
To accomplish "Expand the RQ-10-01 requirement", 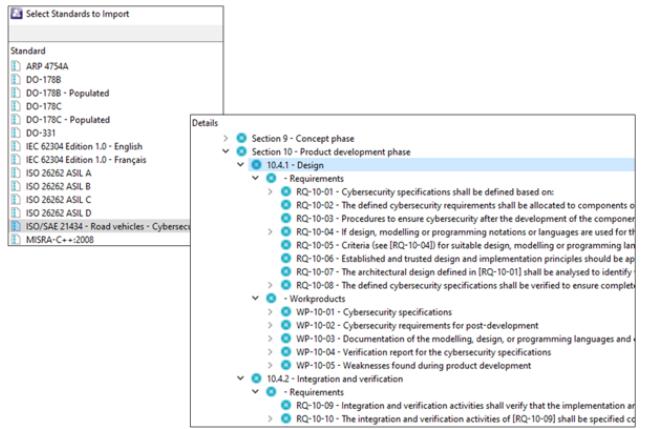I will point(270,192).
